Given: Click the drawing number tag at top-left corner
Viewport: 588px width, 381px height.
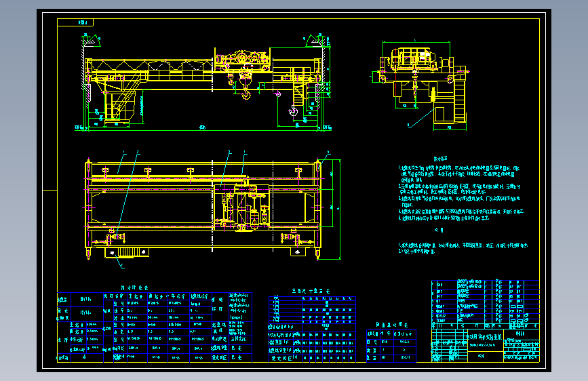Looking at the screenshot, I should [x=75, y=22].
